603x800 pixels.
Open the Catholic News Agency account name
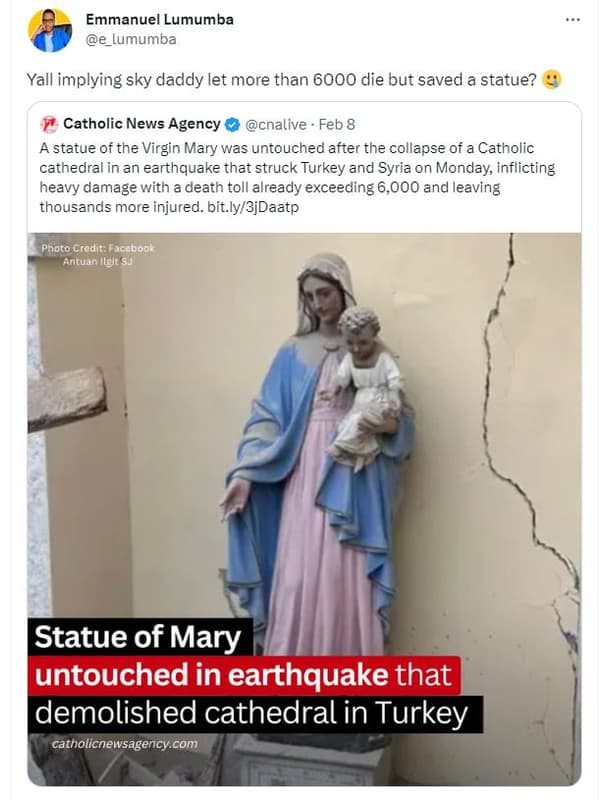pyautogui.click(x=141, y=124)
